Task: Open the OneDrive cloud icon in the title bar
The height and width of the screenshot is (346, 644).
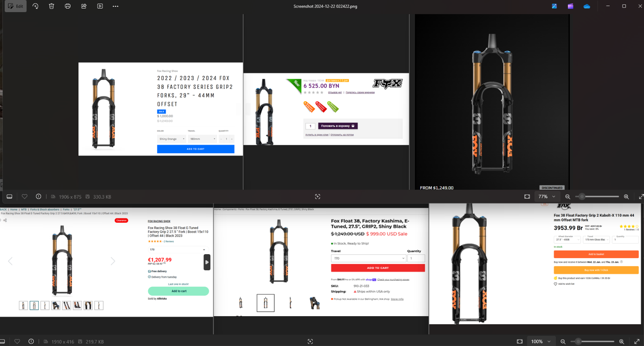Action: point(587,6)
